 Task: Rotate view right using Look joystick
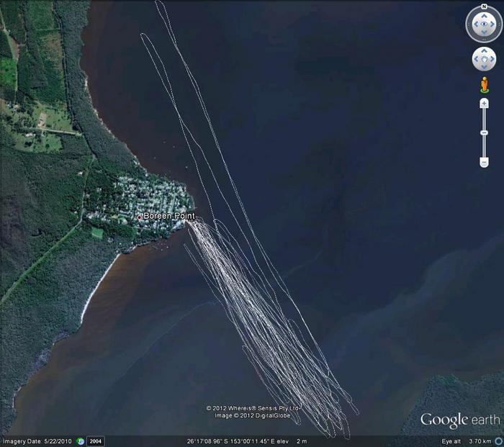[493, 24]
